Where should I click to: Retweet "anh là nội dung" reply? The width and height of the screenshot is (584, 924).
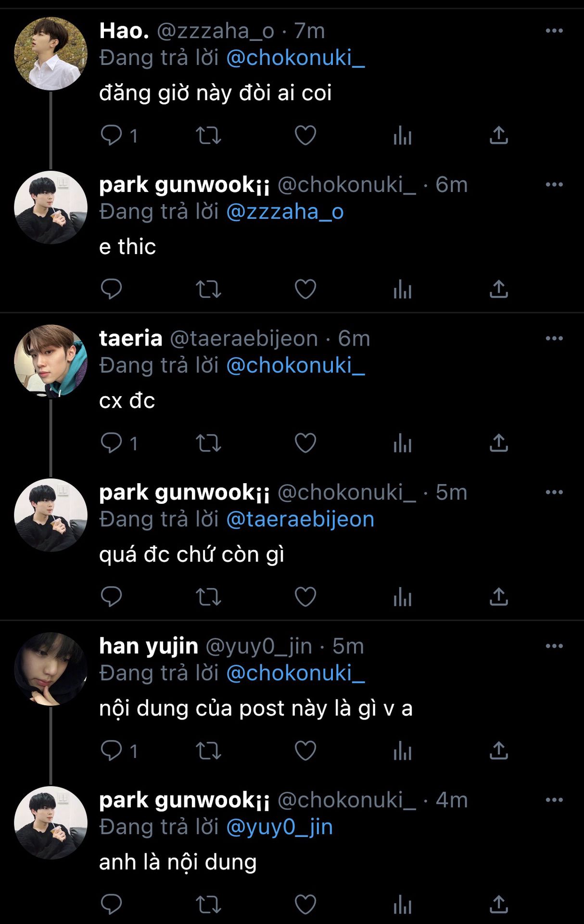pyautogui.click(x=208, y=905)
